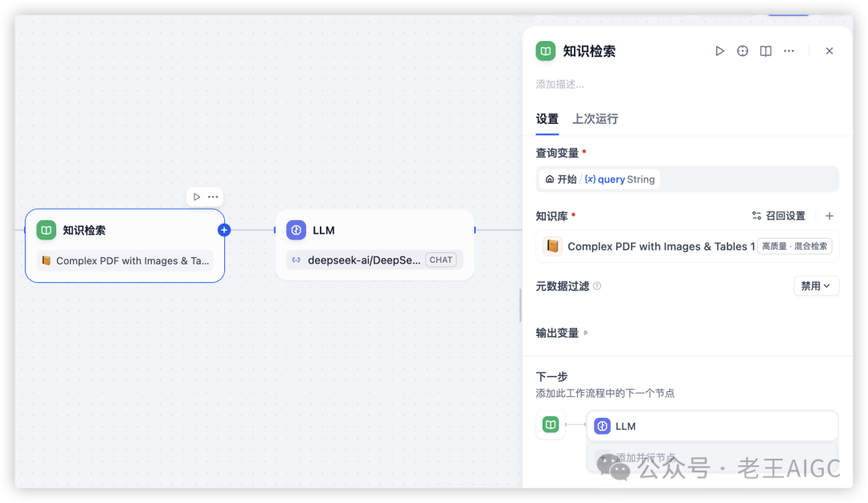Switch to the 上次运行 tab
This screenshot has height=503, width=868.
click(595, 118)
